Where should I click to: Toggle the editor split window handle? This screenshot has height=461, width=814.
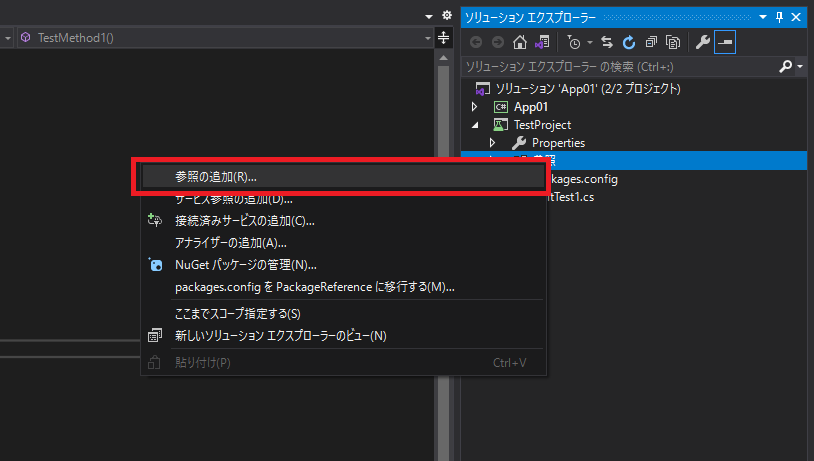click(445, 37)
